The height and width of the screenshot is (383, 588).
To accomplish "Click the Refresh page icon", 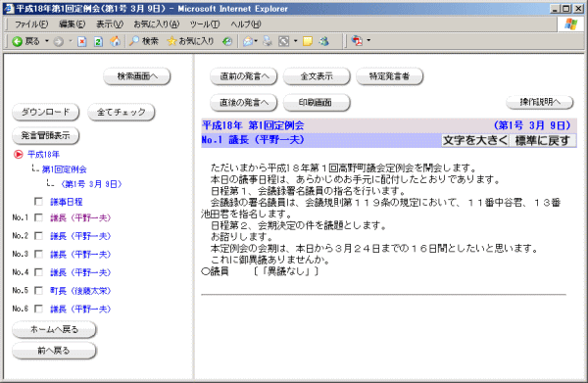I will (x=98, y=41).
